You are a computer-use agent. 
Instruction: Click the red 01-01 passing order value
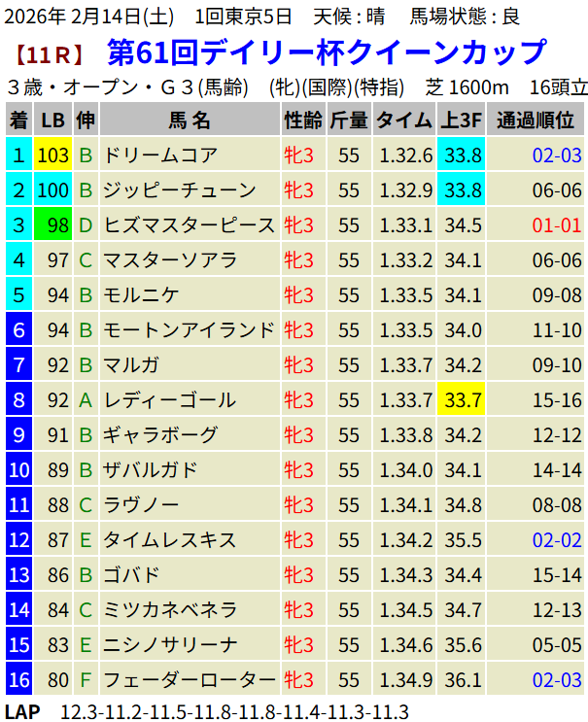557,225
